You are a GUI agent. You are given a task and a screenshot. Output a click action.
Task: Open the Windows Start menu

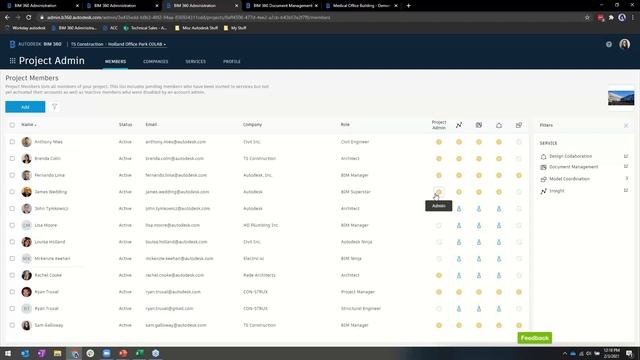8,353
